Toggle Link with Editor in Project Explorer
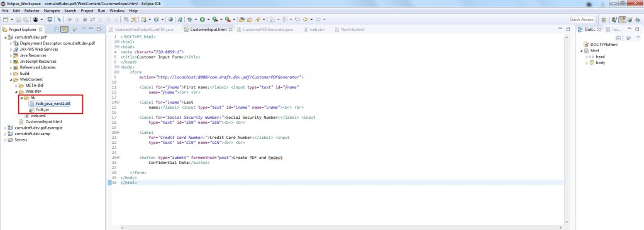The width and height of the screenshot is (644, 230). [65, 29]
